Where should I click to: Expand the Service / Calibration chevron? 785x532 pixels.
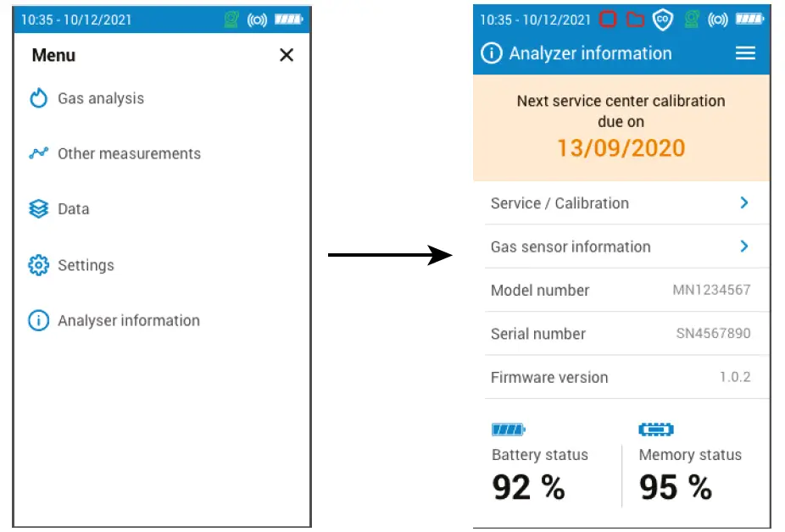(x=743, y=203)
